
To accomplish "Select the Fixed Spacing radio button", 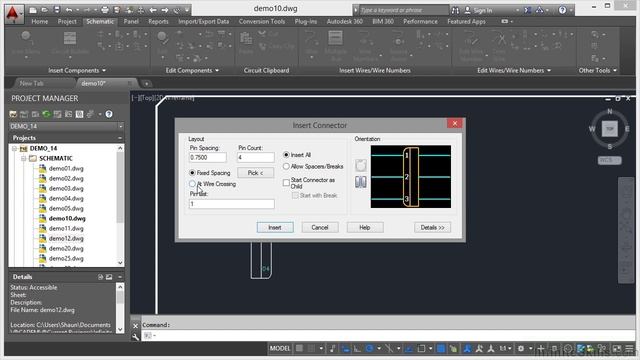I will tap(192, 173).
